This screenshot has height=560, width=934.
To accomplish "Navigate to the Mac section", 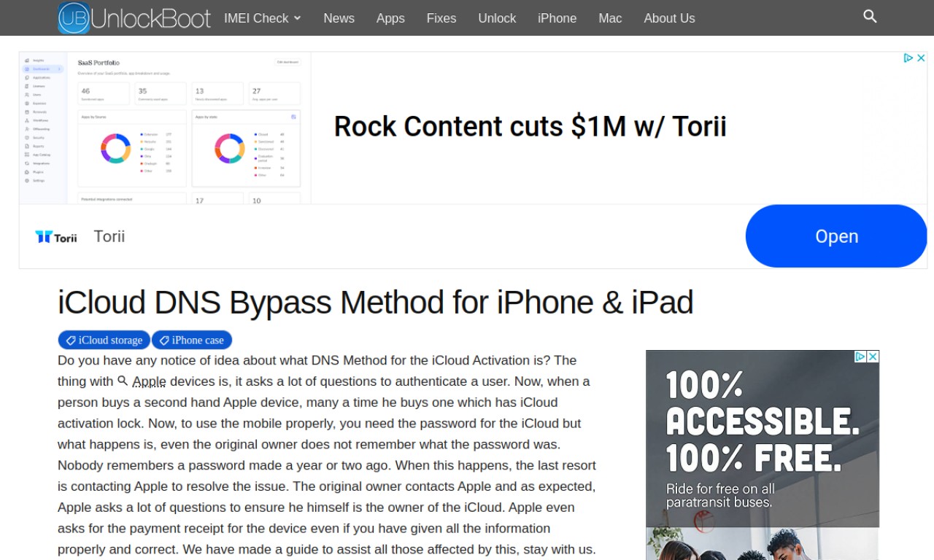I will [x=610, y=18].
